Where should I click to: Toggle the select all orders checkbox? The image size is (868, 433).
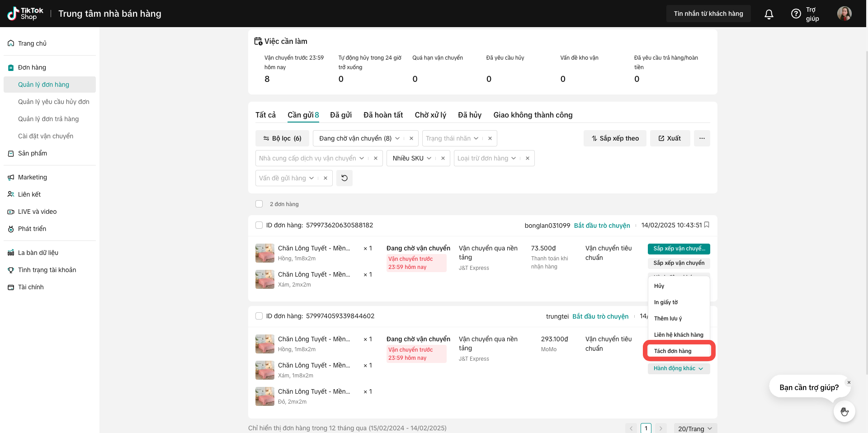coord(259,204)
